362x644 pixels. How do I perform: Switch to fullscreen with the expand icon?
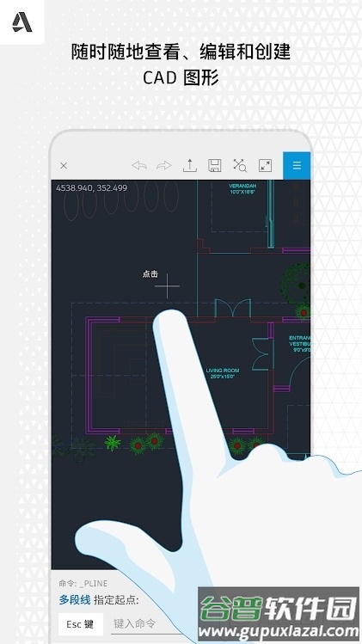point(265,165)
